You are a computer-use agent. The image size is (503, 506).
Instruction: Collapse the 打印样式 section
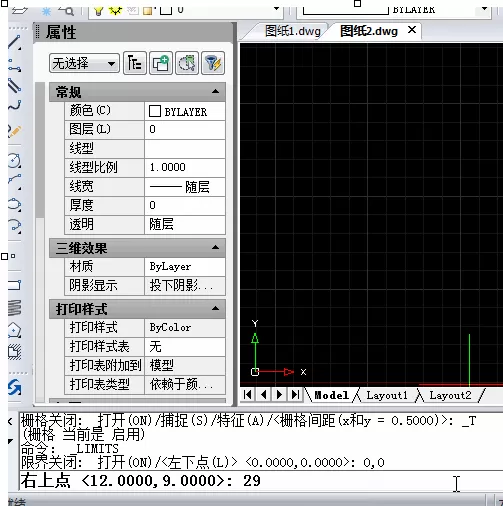pyautogui.click(x=215, y=308)
